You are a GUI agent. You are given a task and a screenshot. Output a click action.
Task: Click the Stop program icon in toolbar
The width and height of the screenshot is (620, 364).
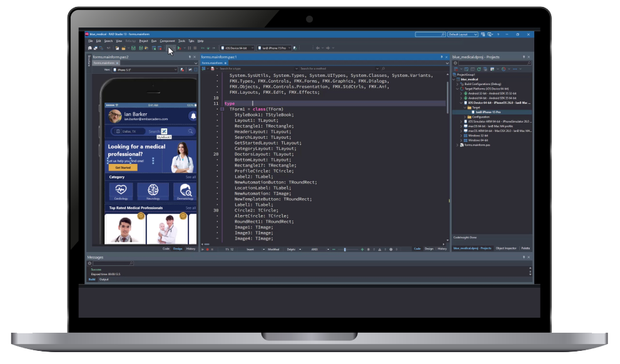click(195, 48)
